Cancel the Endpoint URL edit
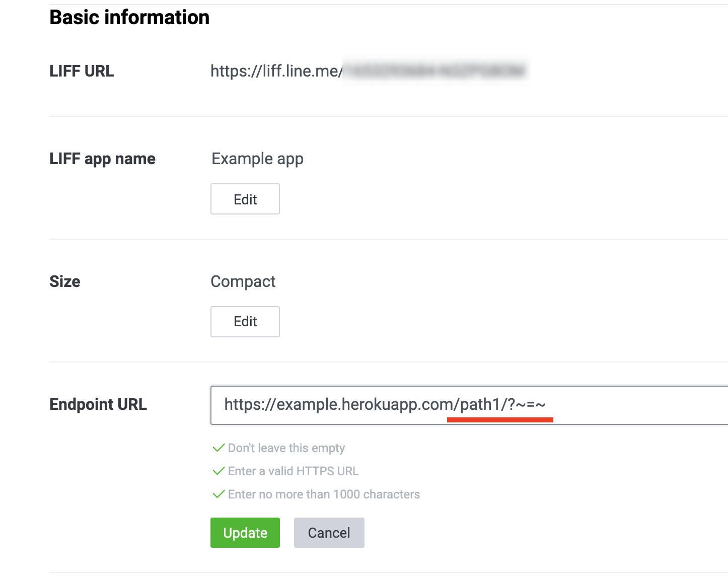Viewport: 728px width, 579px height. coord(329,533)
